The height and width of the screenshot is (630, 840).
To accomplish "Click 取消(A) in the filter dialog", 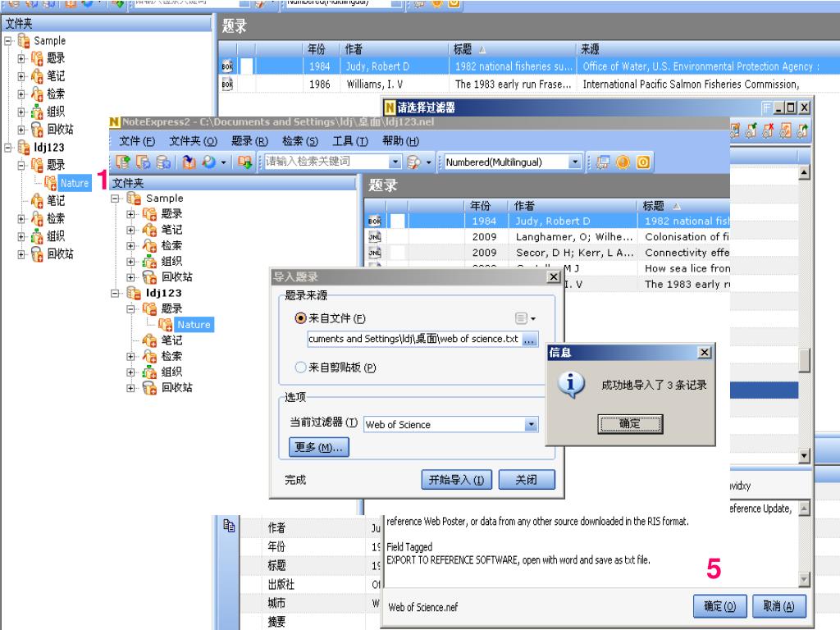I will 778,606.
